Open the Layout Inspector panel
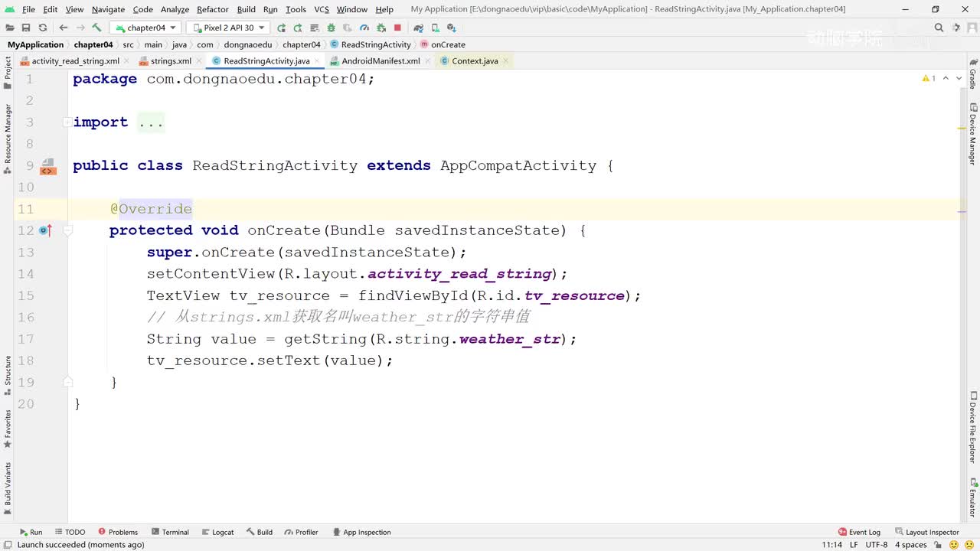 pos(926,532)
